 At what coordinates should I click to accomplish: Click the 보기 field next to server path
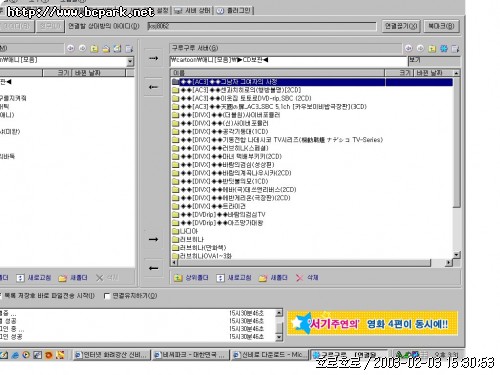click(434, 61)
